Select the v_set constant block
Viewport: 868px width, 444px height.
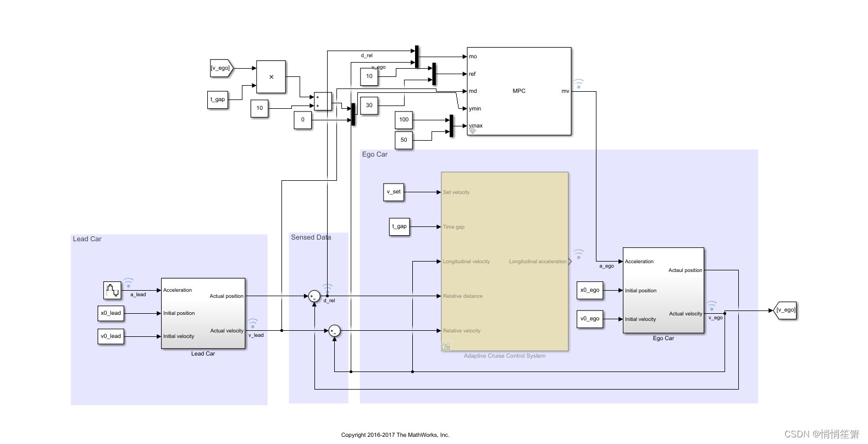(x=394, y=192)
